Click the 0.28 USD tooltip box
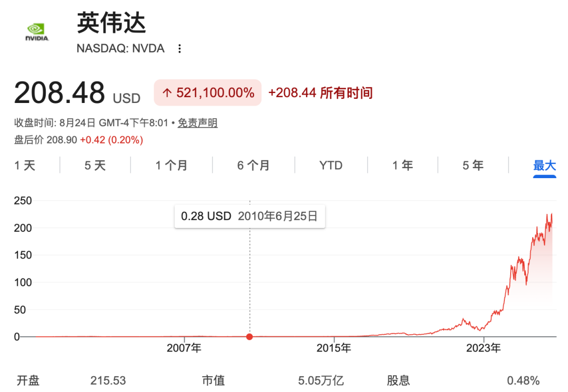 point(250,216)
